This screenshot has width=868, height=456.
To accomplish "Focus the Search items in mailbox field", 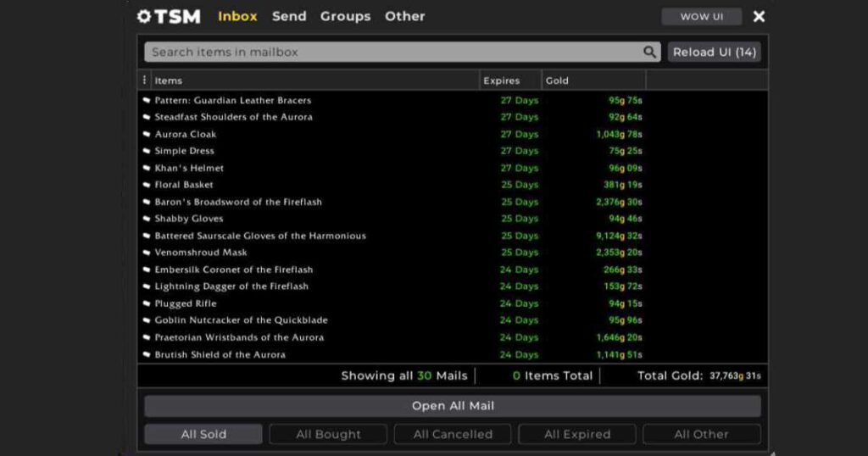I will coord(390,52).
